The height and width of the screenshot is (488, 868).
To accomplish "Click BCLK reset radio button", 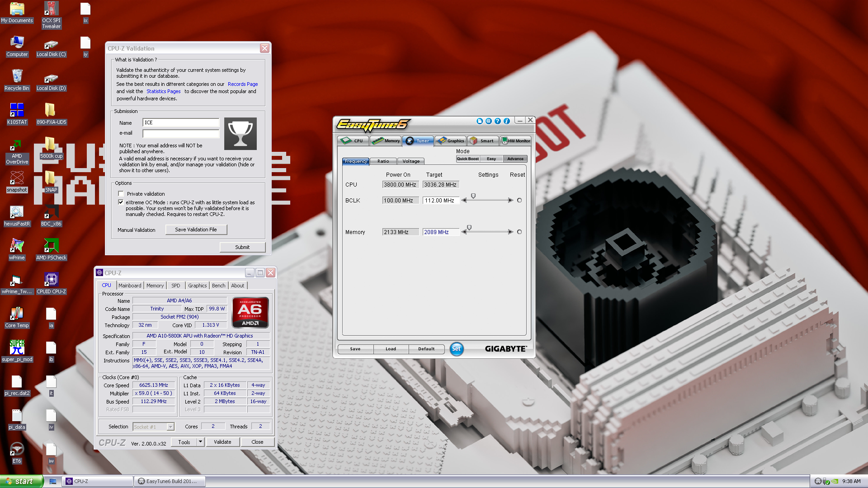I will [x=519, y=200].
